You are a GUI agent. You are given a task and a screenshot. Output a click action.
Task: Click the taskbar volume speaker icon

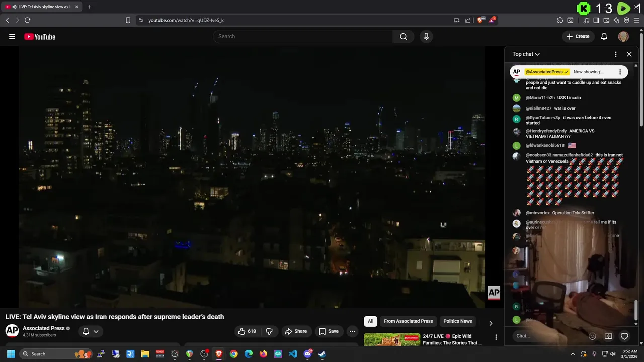pos(613,354)
